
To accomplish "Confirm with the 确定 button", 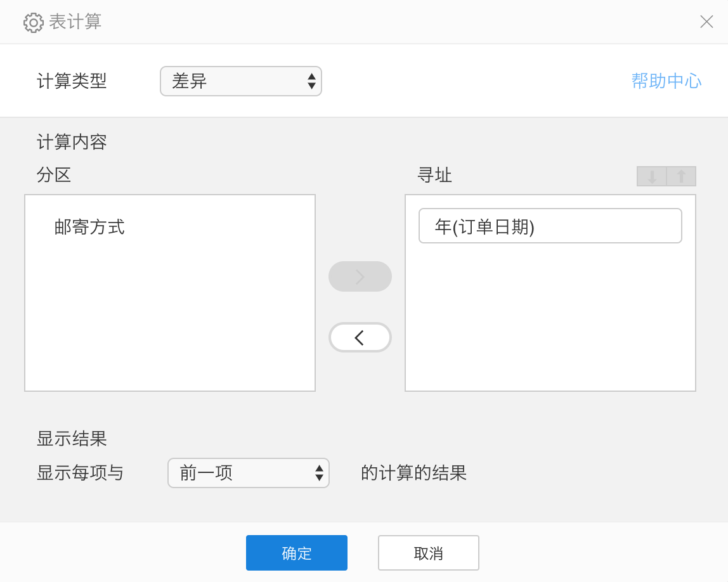I will (x=297, y=553).
